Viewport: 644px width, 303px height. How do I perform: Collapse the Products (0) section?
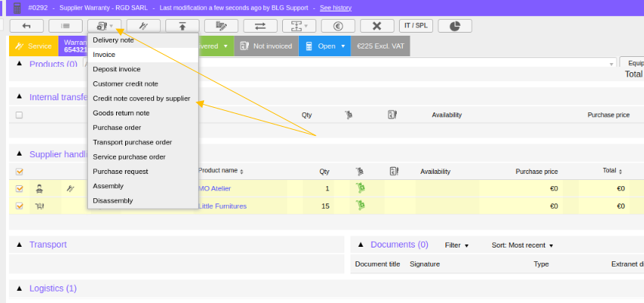(x=19, y=64)
